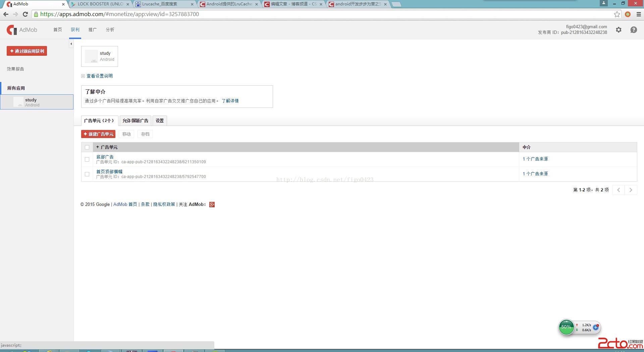Switch to LOCK BOOSTER browser tab
The image size is (644, 352).
(100, 4)
